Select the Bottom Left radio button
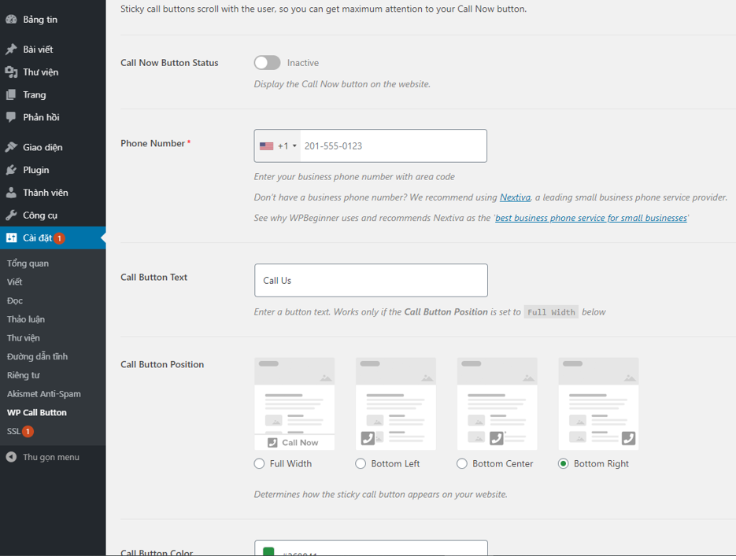Viewport: 736px width, 560px height. tap(361, 464)
